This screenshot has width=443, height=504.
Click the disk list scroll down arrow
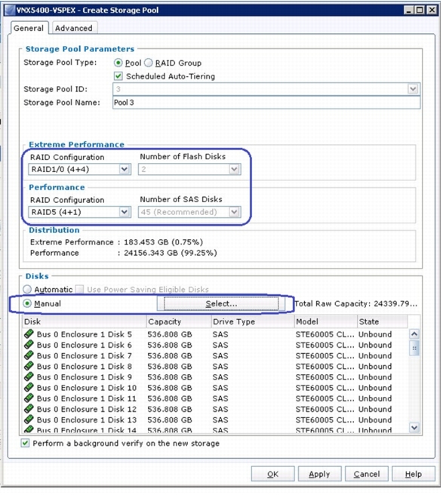[414, 428]
